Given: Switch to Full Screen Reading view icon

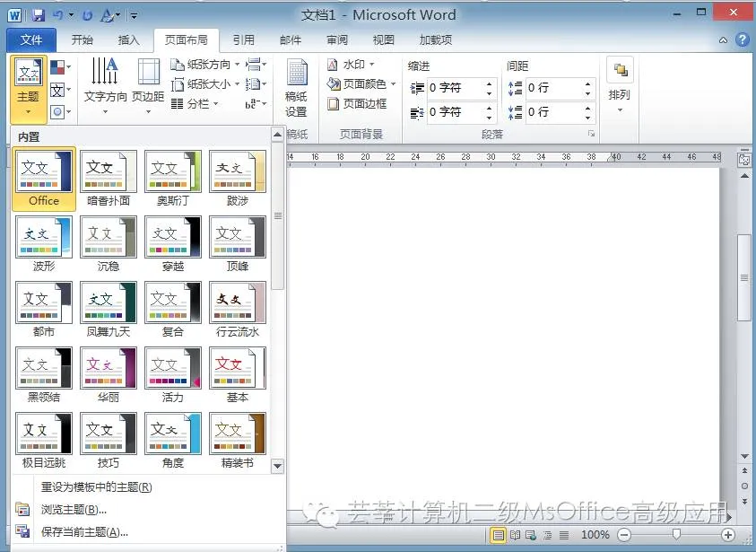Looking at the screenshot, I should coord(515,535).
